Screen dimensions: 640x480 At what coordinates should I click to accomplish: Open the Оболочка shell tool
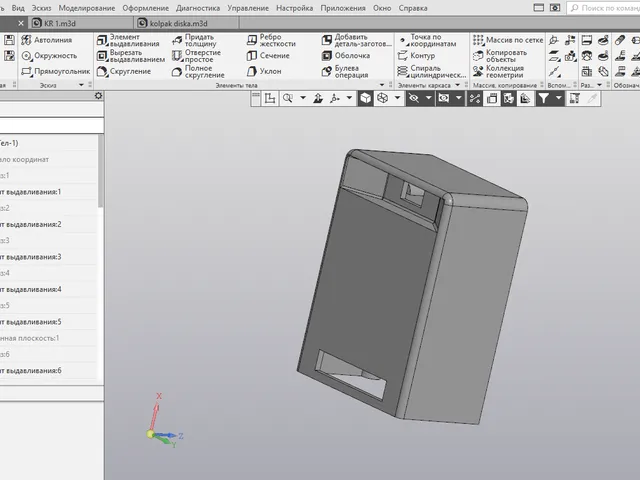coord(346,56)
